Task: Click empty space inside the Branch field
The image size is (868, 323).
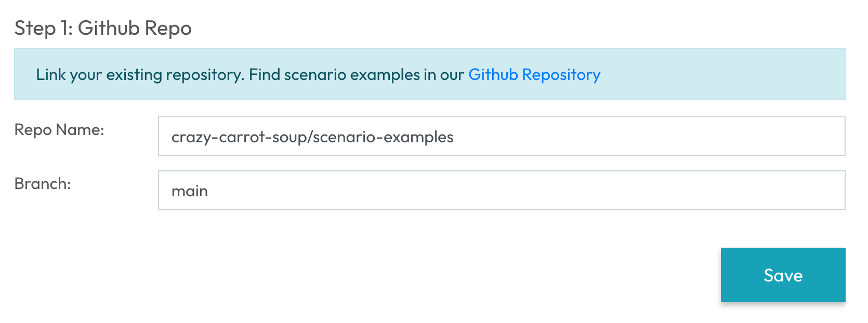Action: [x=520, y=190]
